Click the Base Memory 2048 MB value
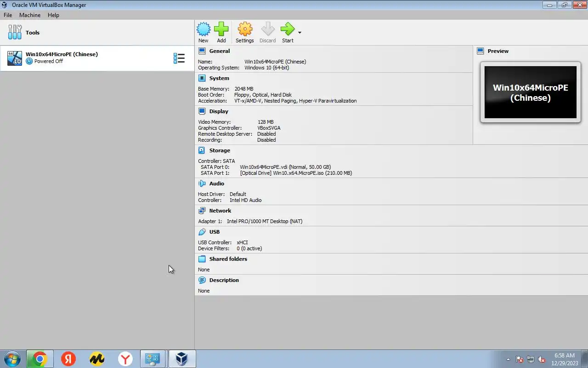Image resolution: width=588 pixels, height=368 pixels. tap(244, 89)
